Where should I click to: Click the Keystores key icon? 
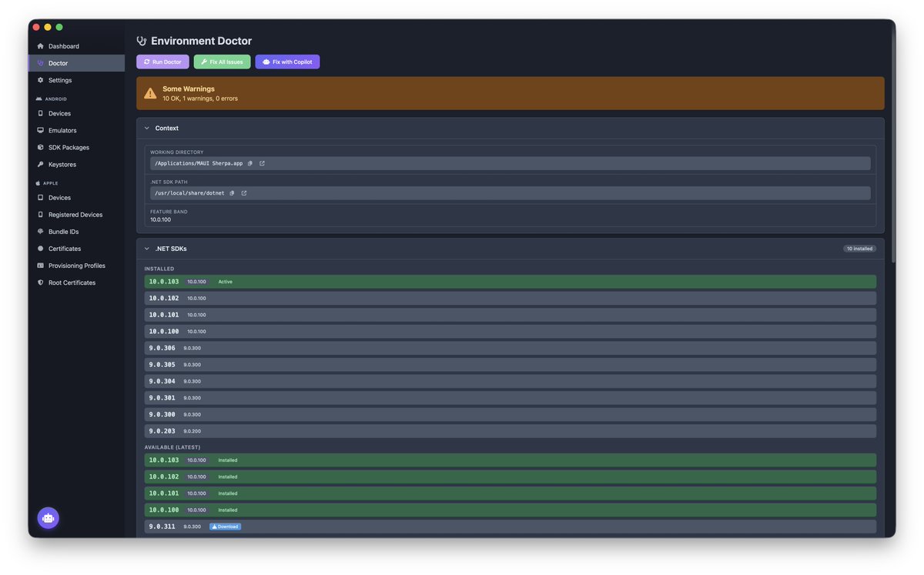pyautogui.click(x=41, y=164)
